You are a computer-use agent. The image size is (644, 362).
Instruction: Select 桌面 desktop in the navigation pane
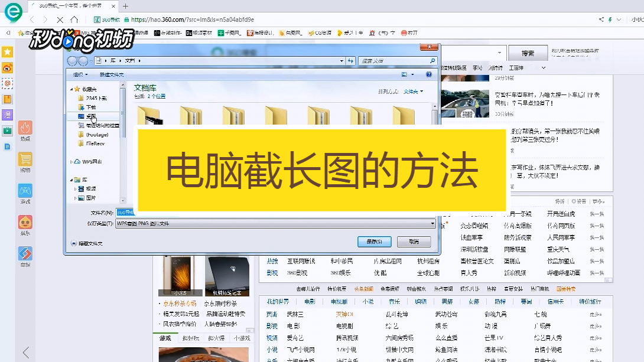coord(87,116)
